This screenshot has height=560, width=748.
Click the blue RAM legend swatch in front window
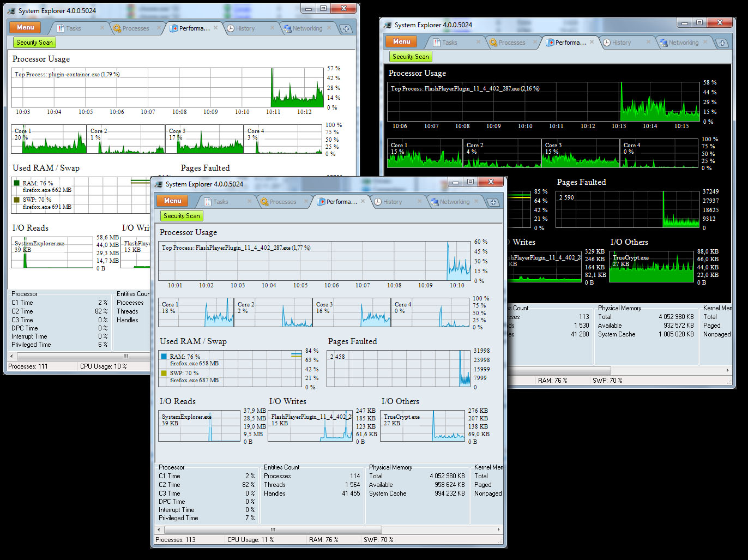pyautogui.click(x=164, y=357)
